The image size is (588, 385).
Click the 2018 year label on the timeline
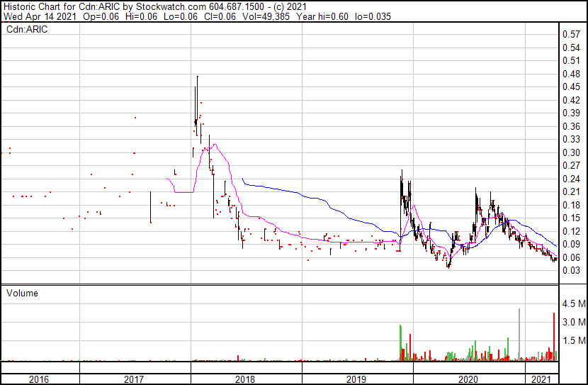click(x=245, y=379)
